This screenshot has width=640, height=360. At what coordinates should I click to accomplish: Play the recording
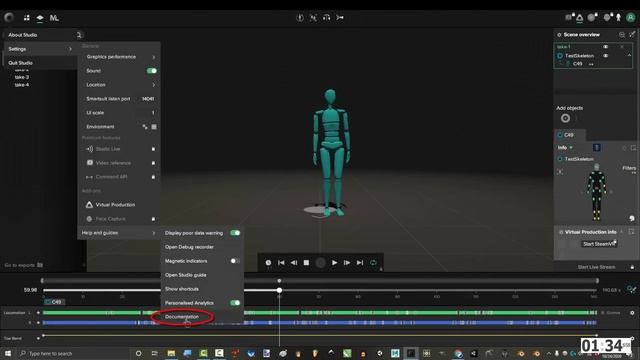[x=334, y=263]
